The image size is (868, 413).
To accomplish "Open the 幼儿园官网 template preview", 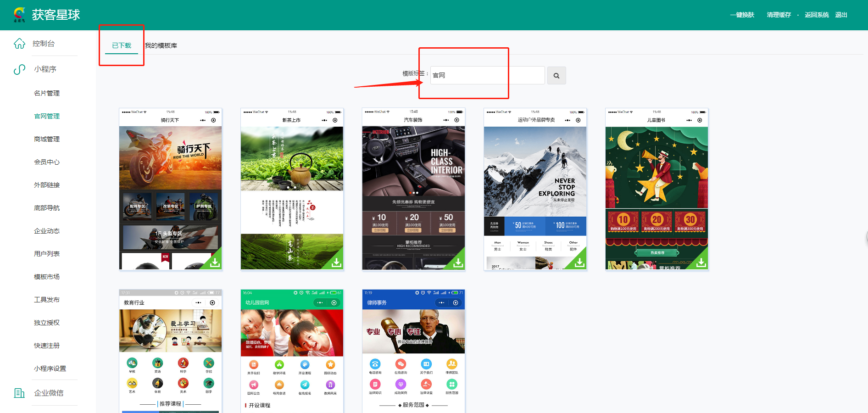I will coord(292,351).
